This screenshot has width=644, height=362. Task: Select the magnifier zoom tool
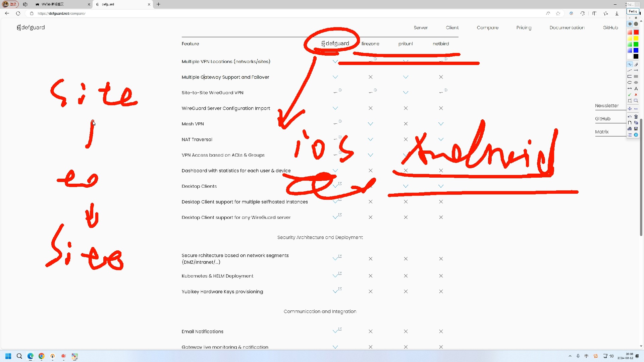pyautogui.click(x=636, y=101)
